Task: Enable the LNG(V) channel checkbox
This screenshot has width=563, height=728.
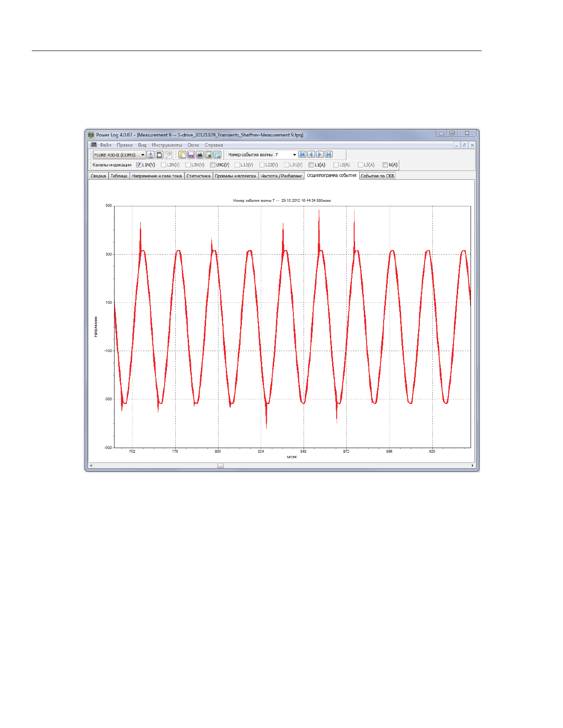Action: (x=213, y=165)
